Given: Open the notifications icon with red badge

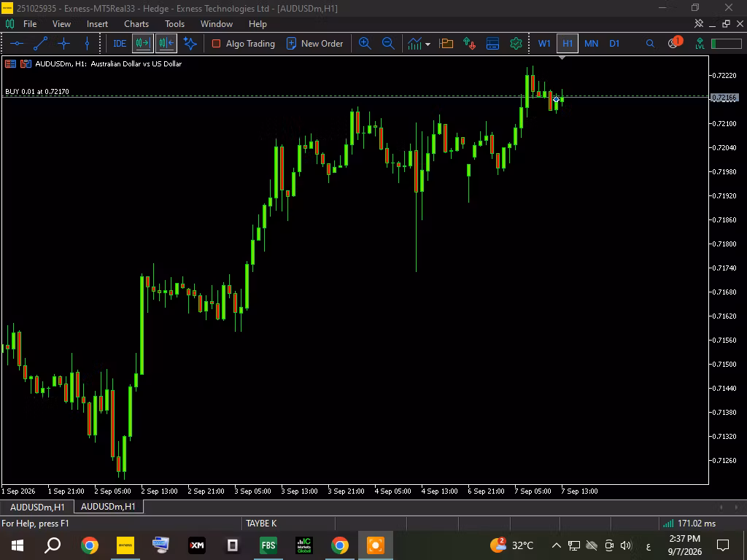Looking at the screenshot, I should tap(674, 42).
